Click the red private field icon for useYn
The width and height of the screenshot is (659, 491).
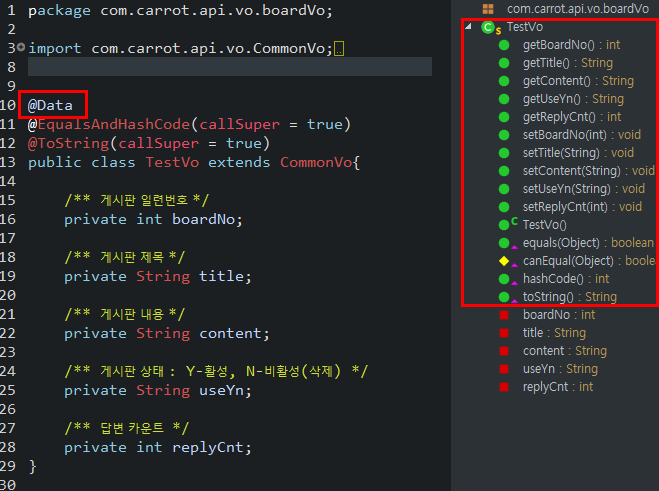coord(504,369)
